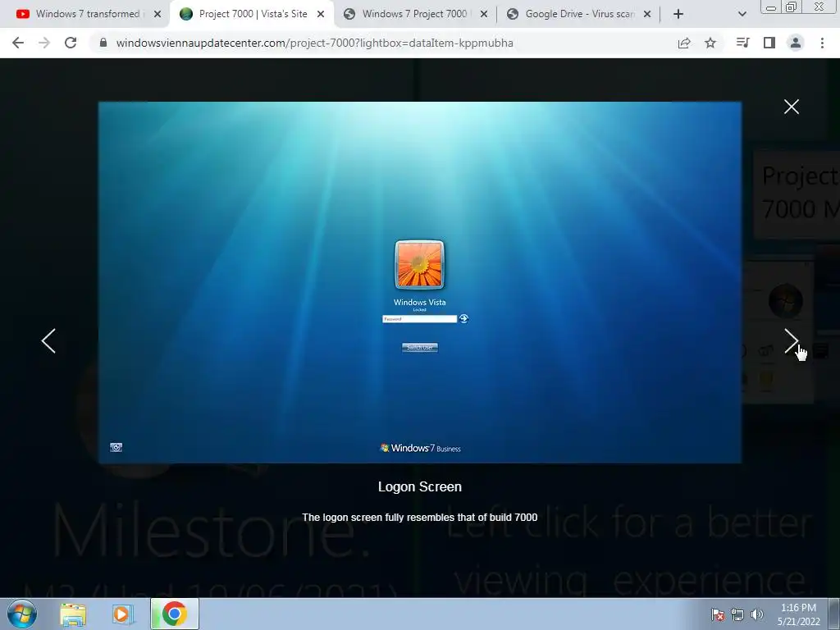Open the Chrome profile avatar
Screen dimensions: 840x630
point(796,43)
